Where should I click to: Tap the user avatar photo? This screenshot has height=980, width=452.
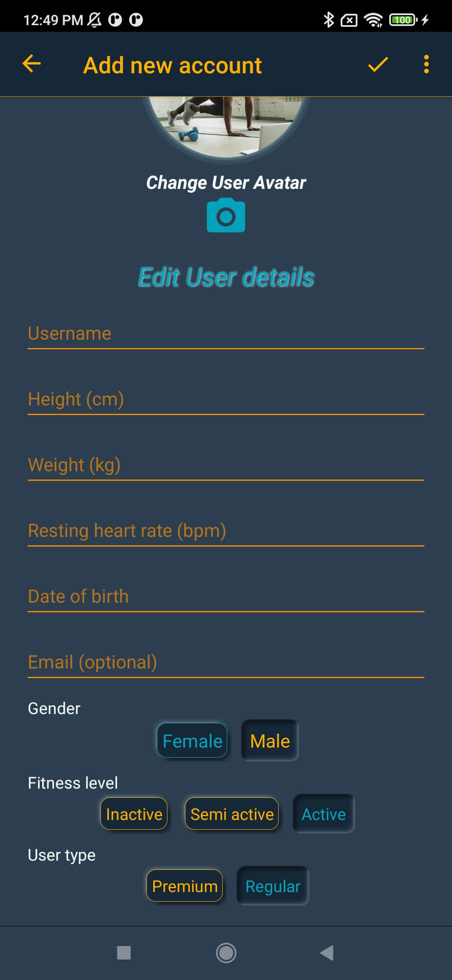pos(226,126)
